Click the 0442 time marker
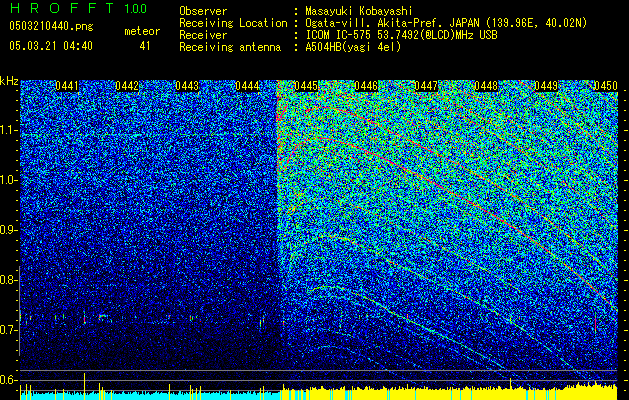Screen dimensions: 629x400 pos(127,86)
